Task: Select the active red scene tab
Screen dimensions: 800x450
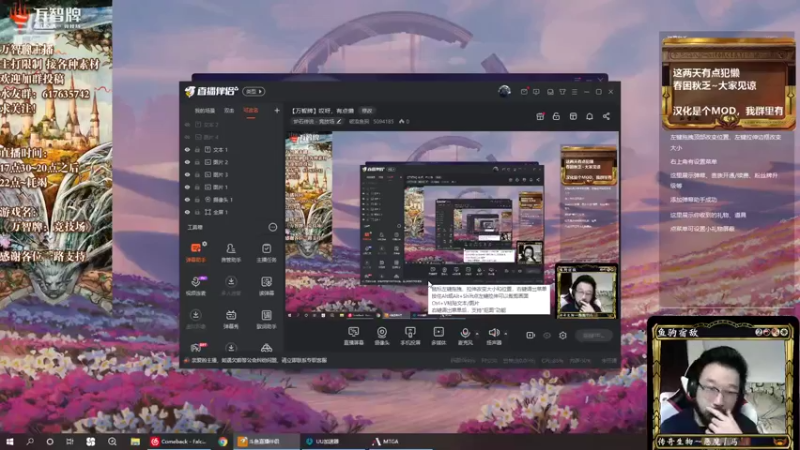Action: point(251,111)
